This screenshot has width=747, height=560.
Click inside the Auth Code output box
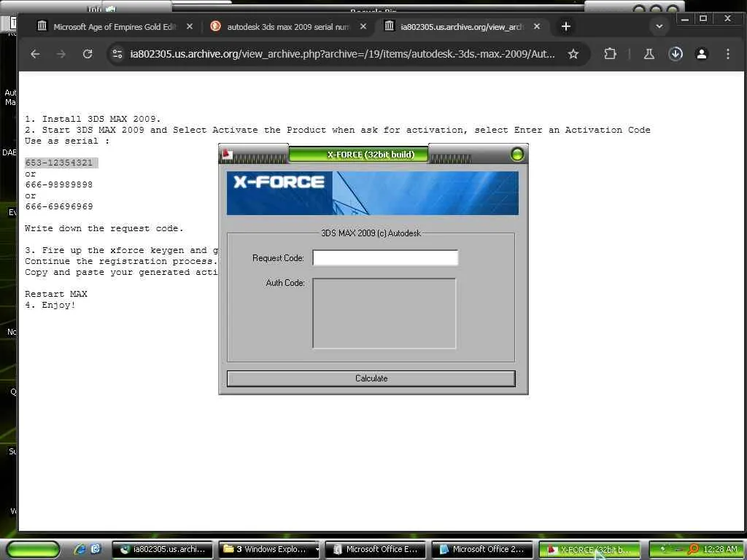tap(384, 314)
